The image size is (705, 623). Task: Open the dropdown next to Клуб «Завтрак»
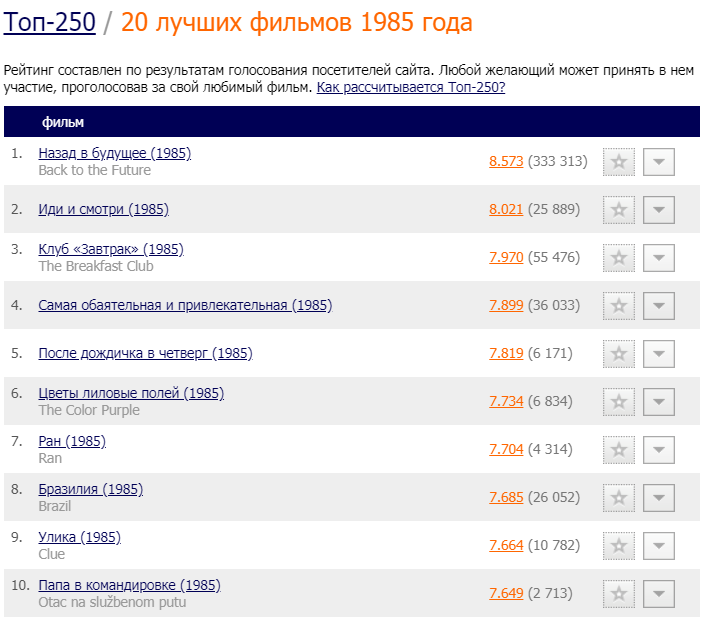click(x=659, y=258)
